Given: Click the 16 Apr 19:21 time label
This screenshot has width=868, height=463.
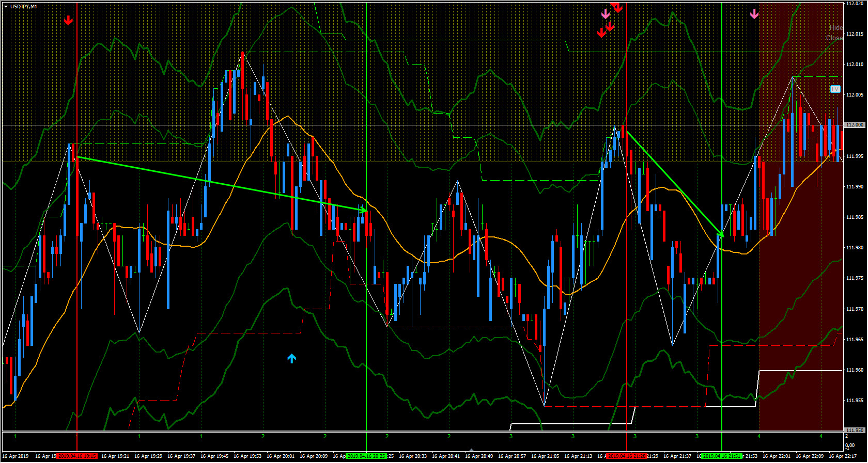Looking at the screenshot, I should coord(116,456).
